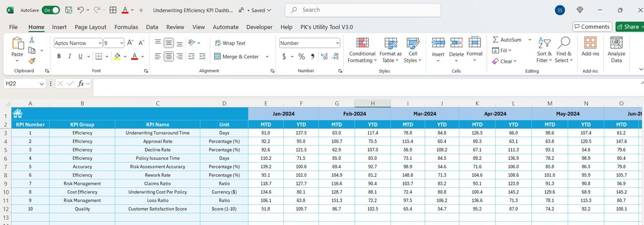Image resolution: width=644 pixels, height=225 pixels.
Task: Switch to the Data tab
Action: pos(152,27)
